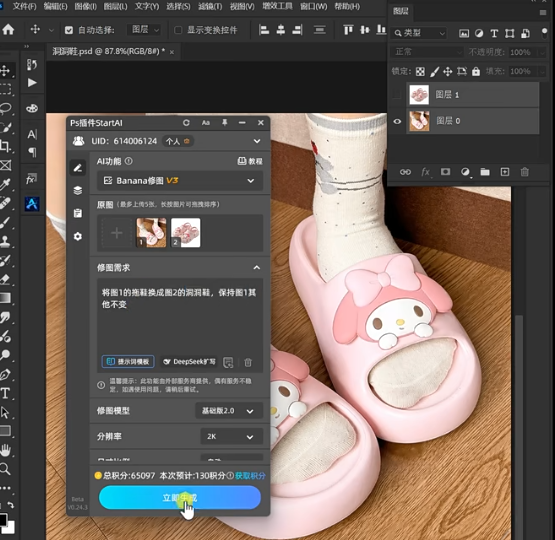Open the History panel icon
This screenshot has height=540, width=555.
point(32,64)
